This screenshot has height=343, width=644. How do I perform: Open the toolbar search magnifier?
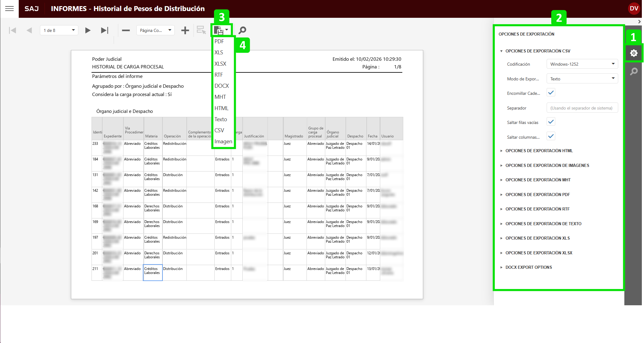click(242, 30)
